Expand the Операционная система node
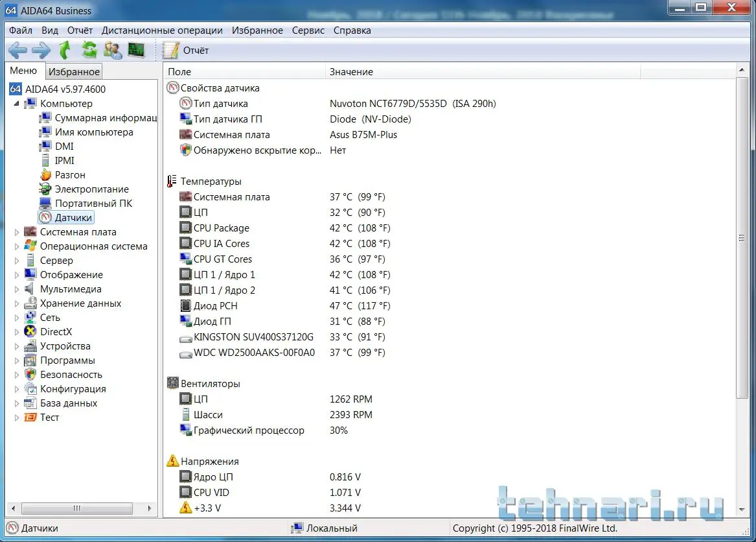Image resolution: width=756 pixels, height=542 pixels. pyautogui.click(x=16, y=246)
